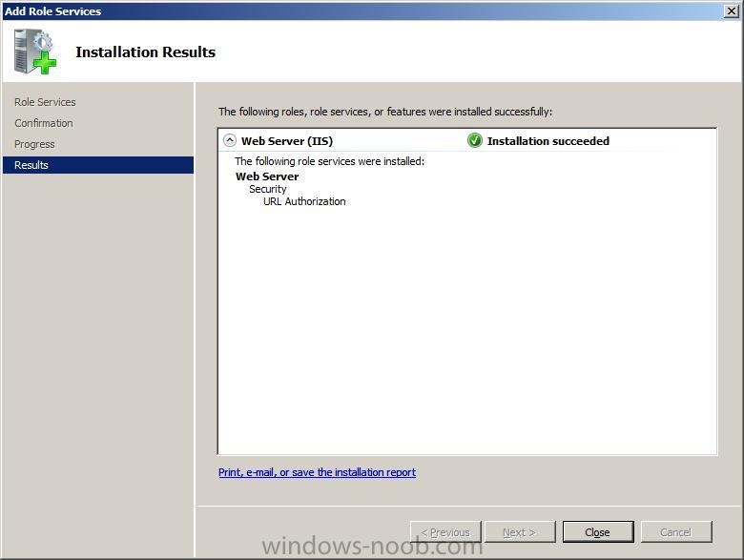The width and height of the screenshot is (744, 560).
Task: Click the disabled Cancel button
Action: 676,532
